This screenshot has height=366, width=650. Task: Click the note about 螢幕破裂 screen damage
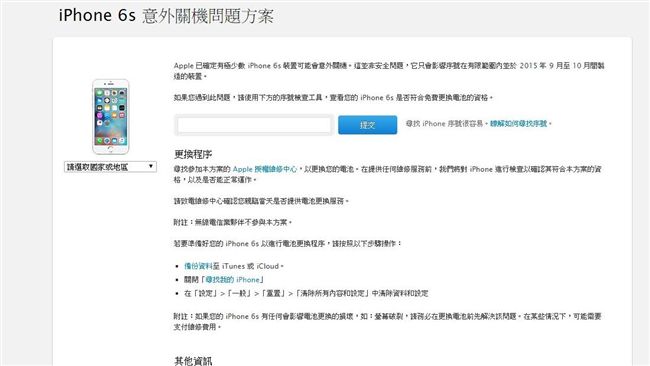click(387, 322)
